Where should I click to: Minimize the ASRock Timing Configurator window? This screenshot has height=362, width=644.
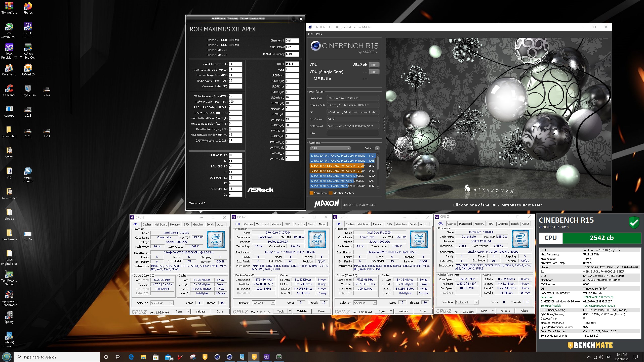(x=294, y=19)
